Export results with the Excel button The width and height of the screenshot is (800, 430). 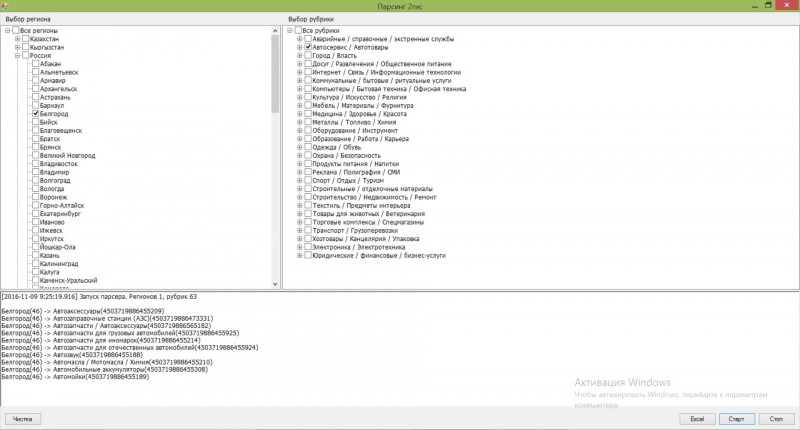(697, 419)
